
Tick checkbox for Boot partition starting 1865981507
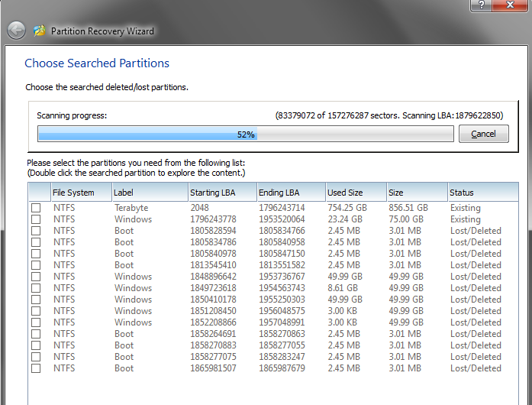[x=36, y=368]
